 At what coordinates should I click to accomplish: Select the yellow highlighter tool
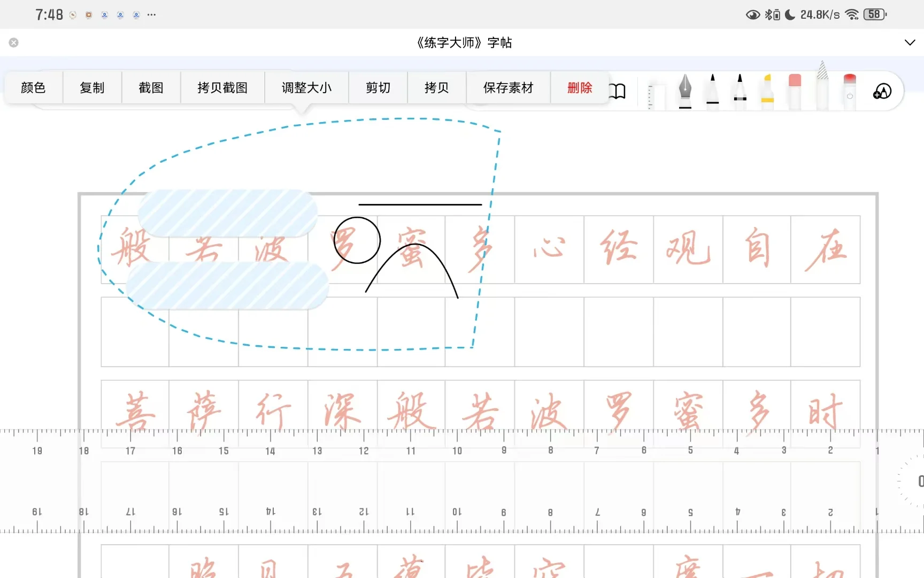click(x=767, y=91)
